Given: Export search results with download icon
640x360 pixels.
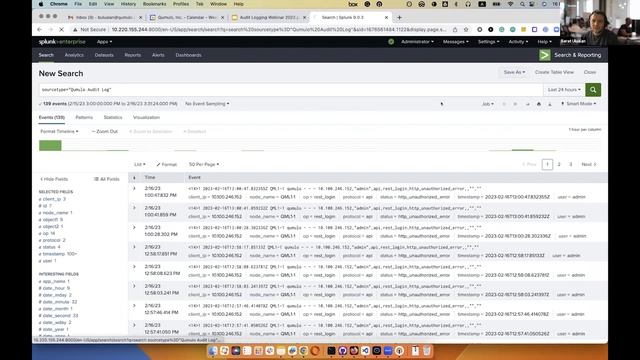Looking at the screenshot, I should [x=550, y=104].
